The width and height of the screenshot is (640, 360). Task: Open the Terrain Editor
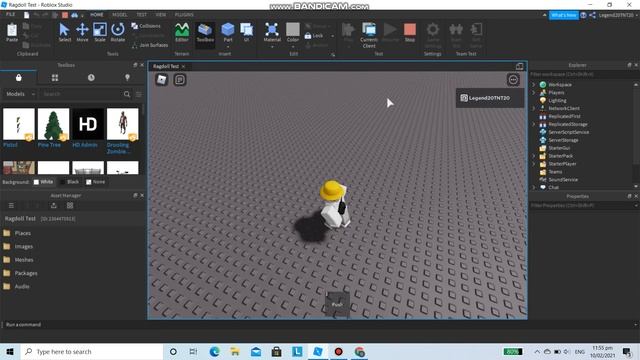tap(182, 32)
